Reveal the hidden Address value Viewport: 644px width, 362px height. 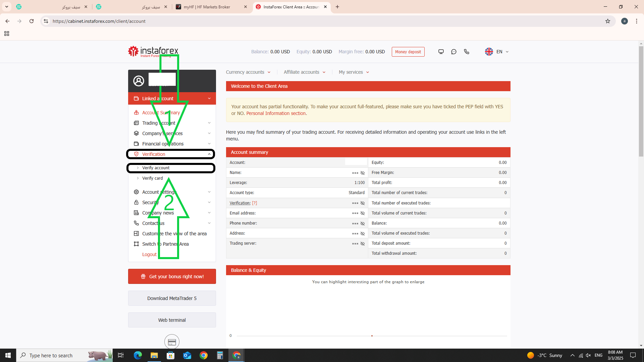363,233
